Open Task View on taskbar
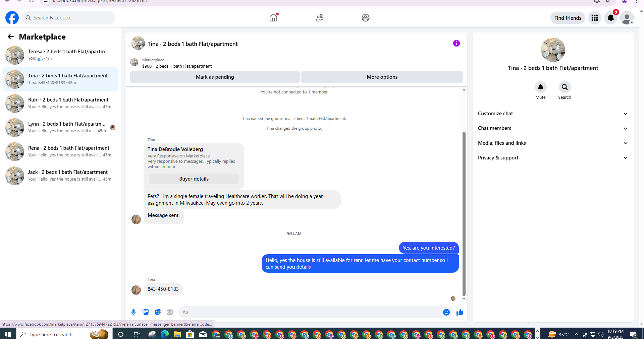 click(x=137, y=334)
